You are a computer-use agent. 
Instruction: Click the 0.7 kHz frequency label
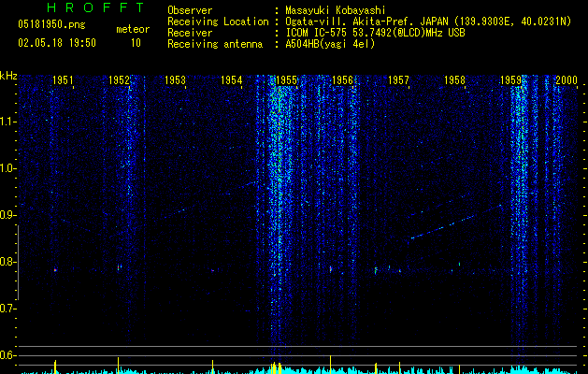[x=7, y=309]
